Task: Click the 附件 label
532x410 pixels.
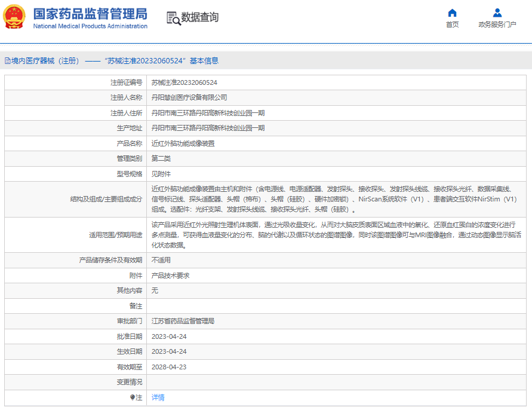Action: pyautogui.click(x=136, y=276)
